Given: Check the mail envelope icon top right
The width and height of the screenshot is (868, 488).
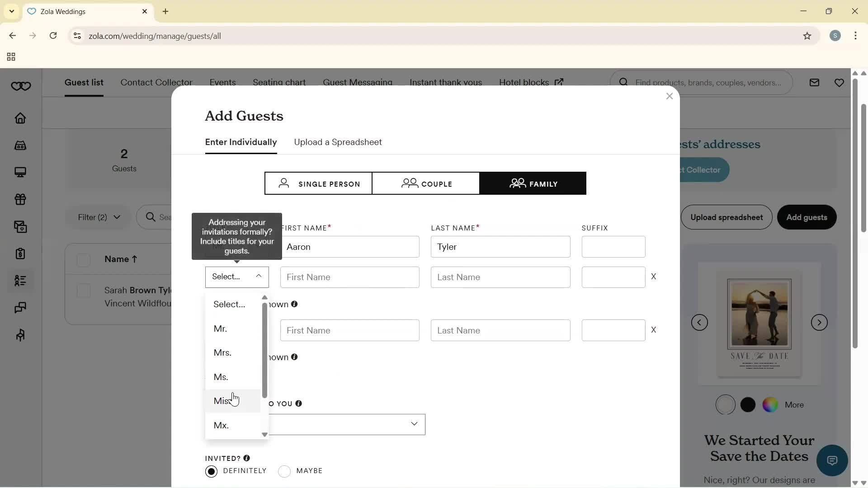Looking at the screenshot, I should tap(814, 82).
